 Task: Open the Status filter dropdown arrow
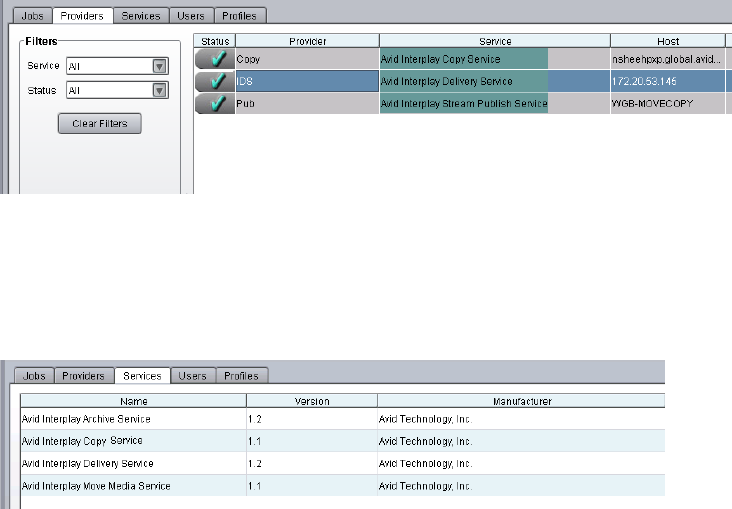pyautogui.click(x=160, y=90)
